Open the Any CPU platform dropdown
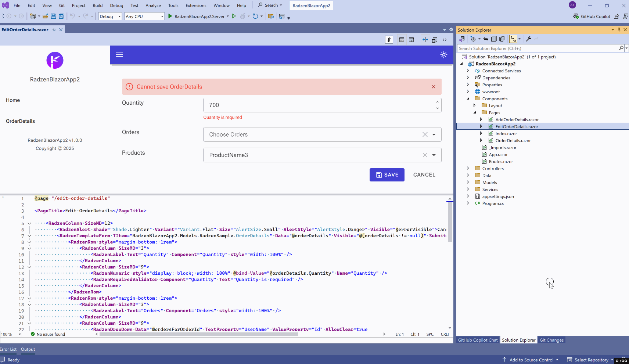Image resolution: width=629 pixels, height=364 pixels. tap(144, 16)
